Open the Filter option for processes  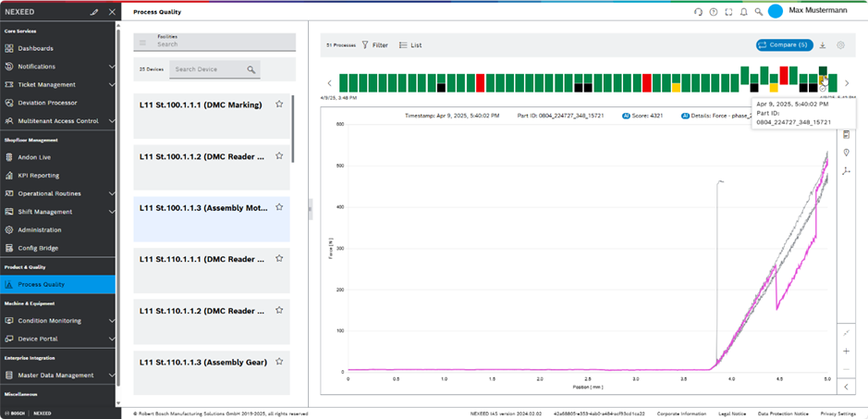(374, 44)
